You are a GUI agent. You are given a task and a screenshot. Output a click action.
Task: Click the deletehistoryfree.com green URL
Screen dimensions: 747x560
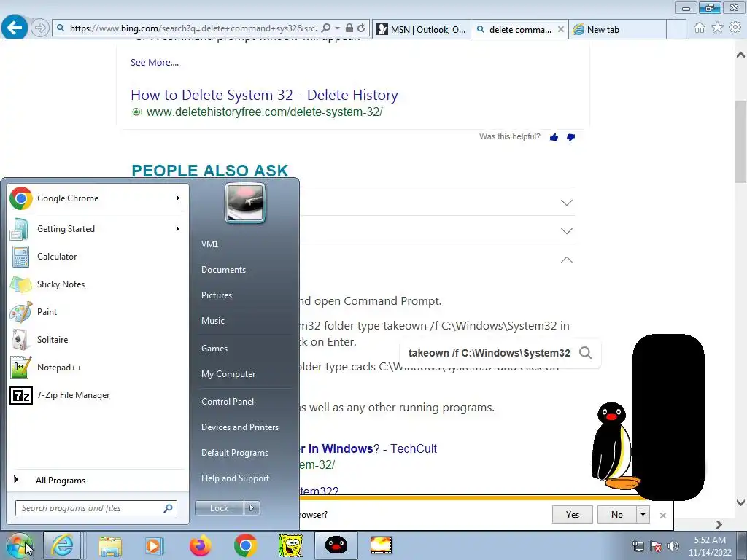click(264, 112)
